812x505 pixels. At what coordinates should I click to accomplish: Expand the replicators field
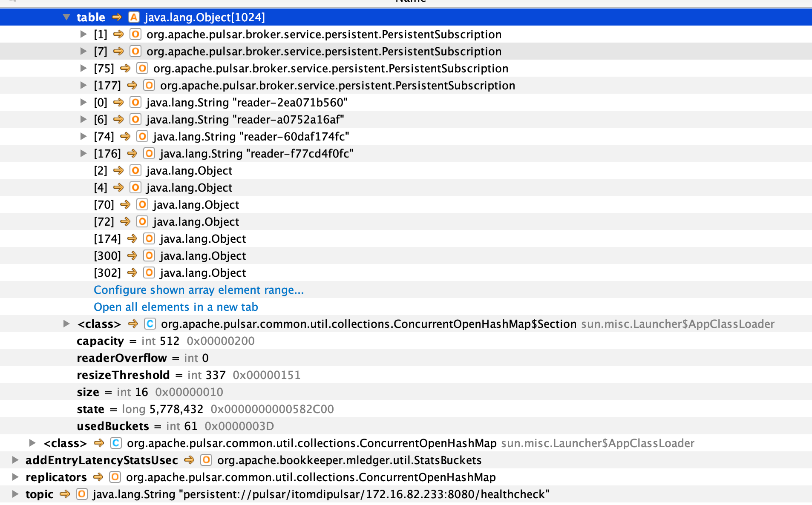[15, 477]
